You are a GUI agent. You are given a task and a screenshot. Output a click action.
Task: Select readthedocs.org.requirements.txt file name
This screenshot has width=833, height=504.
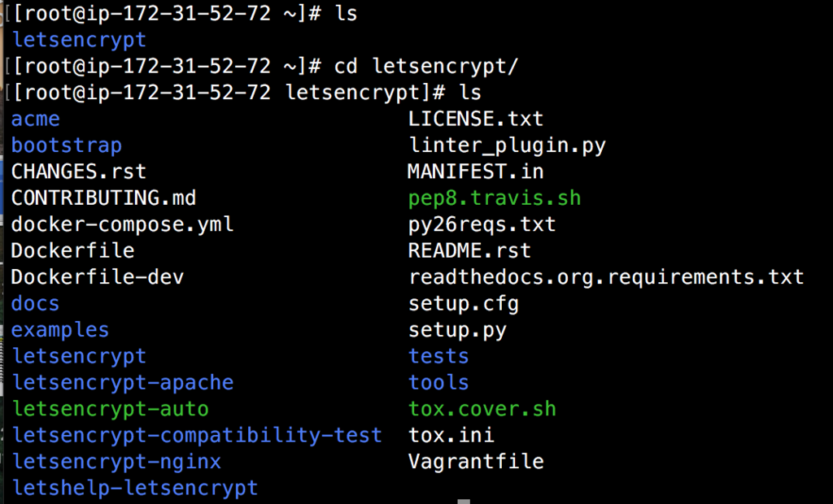click(x=606, y=277)
